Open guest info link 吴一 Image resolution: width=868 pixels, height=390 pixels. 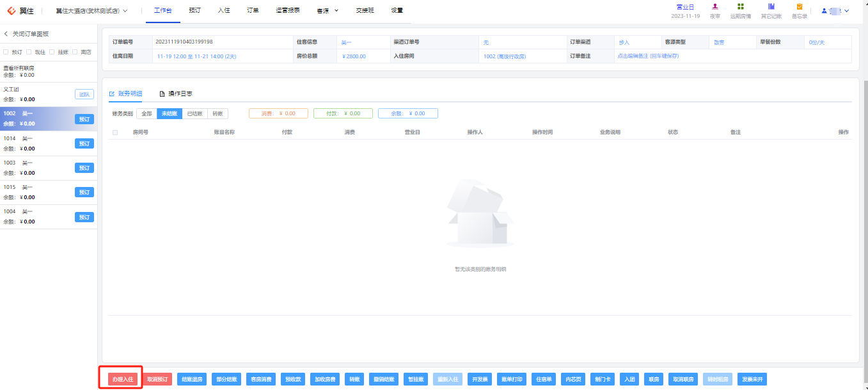(346, 42)
